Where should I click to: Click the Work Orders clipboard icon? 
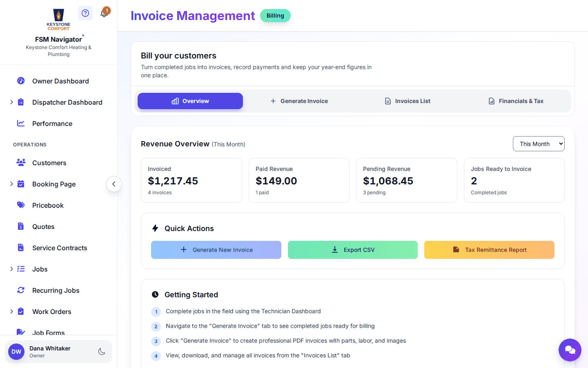pyautogui.click(x=21, y=311)
